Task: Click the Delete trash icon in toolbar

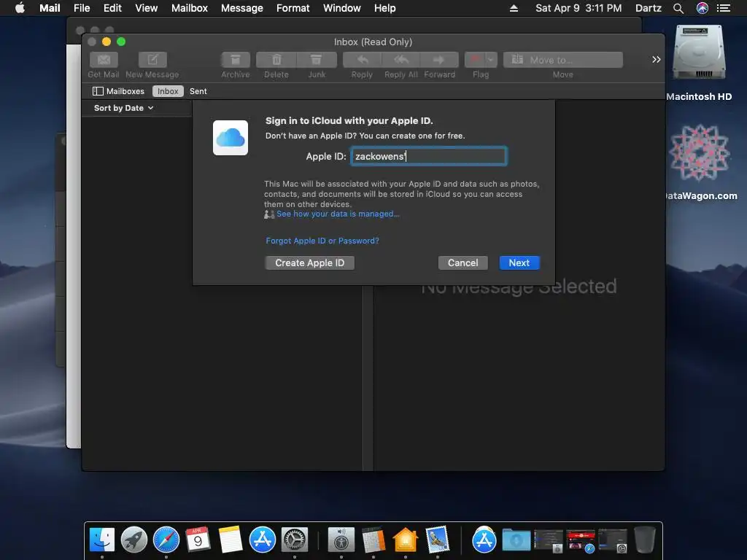Action: [x=276, y=60]
